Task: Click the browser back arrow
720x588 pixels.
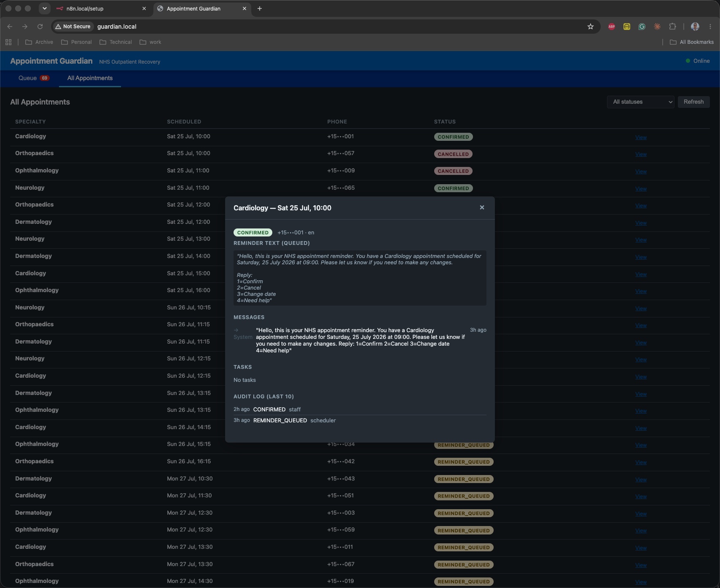Action: click(10, 27)
